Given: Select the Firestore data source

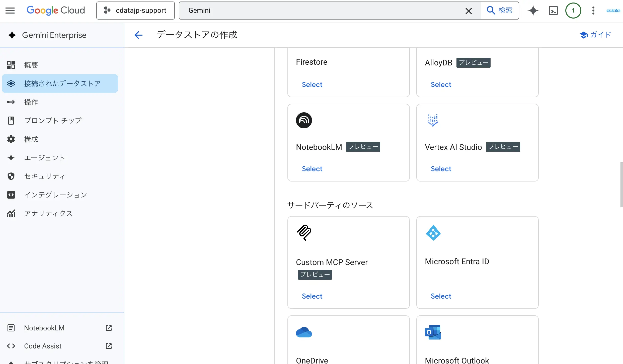Looking at the screenshot, I should click(x=312, y=84).
